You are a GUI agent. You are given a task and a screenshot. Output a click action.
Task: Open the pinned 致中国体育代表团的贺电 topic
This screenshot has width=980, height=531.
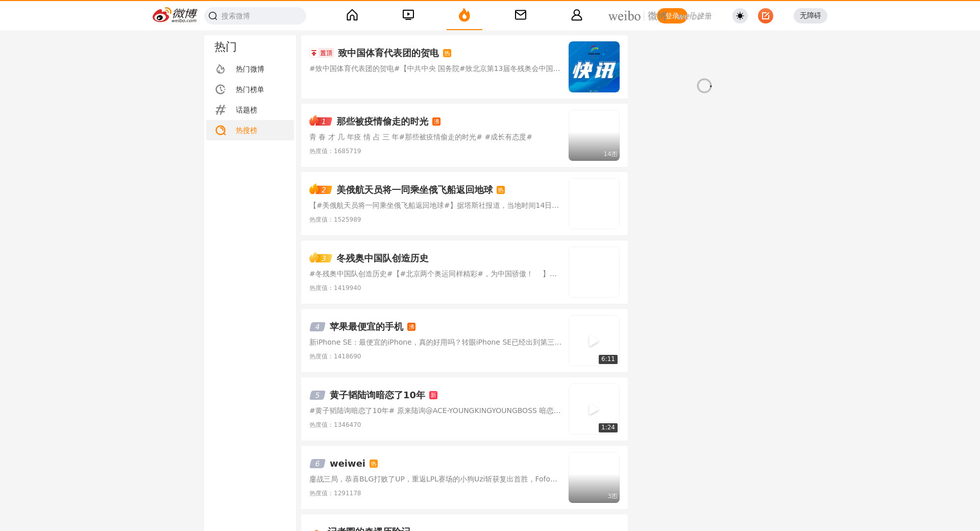(x=388, y=53)
